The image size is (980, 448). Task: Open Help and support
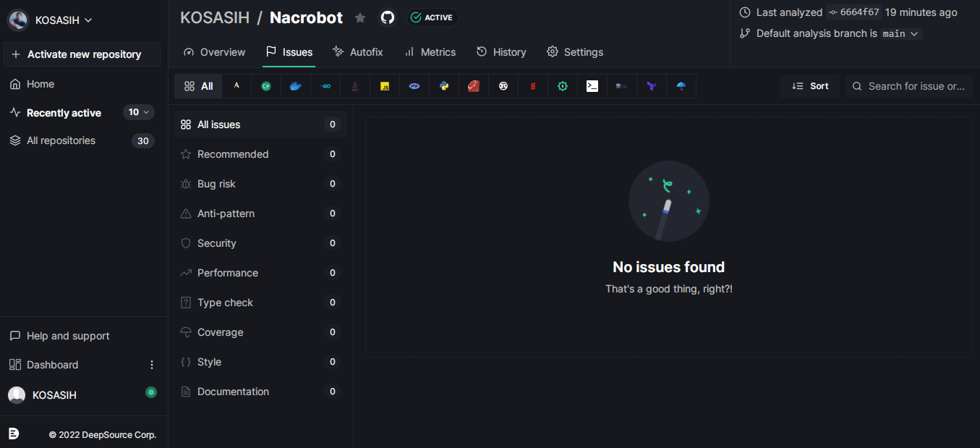[59, 336]
